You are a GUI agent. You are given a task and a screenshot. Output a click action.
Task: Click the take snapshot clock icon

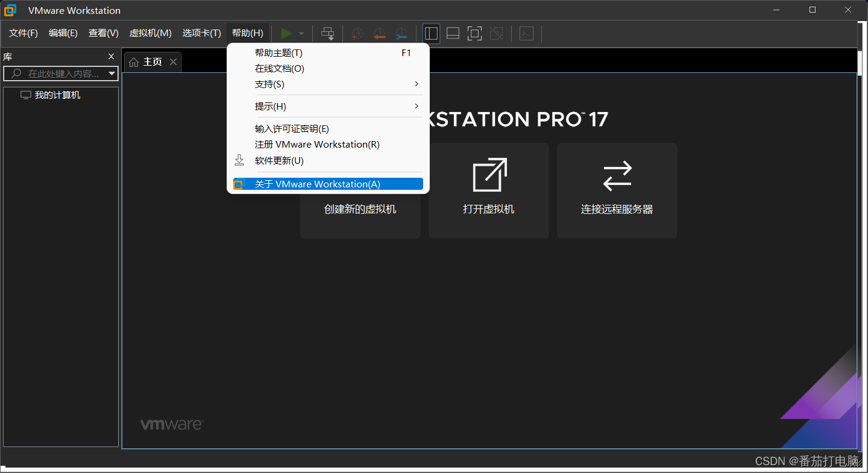pyautogui.click(x=357, y=34)
